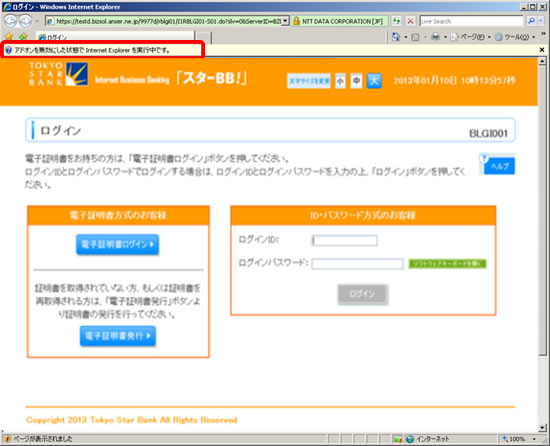Click the date and time display text
Image resolution: width=550 pixels, height=446 pixels.
pyautogui.click(x=454, y=81)
